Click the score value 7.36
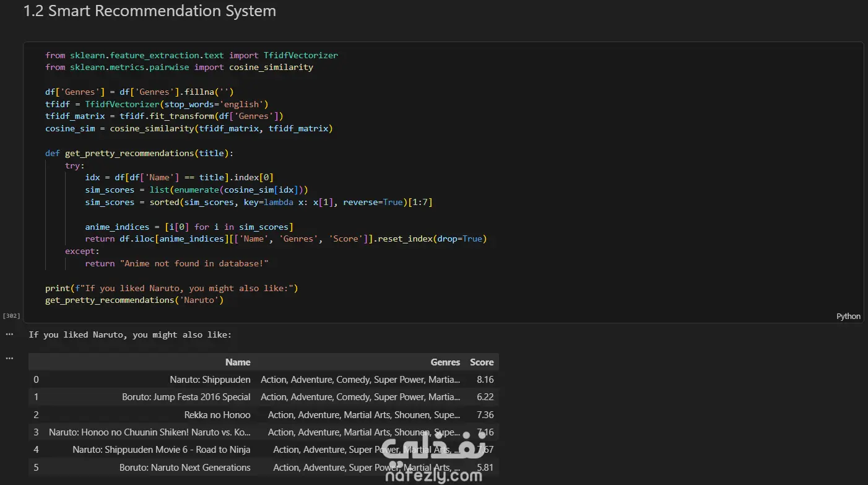Viewport: 868px width, 485px height. click(485, 415)
